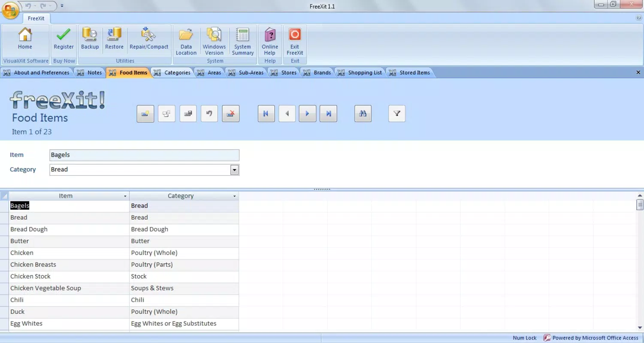Save the current record
Image resolution: width=644 pixels, height=343 pixels.
point(188,114)
